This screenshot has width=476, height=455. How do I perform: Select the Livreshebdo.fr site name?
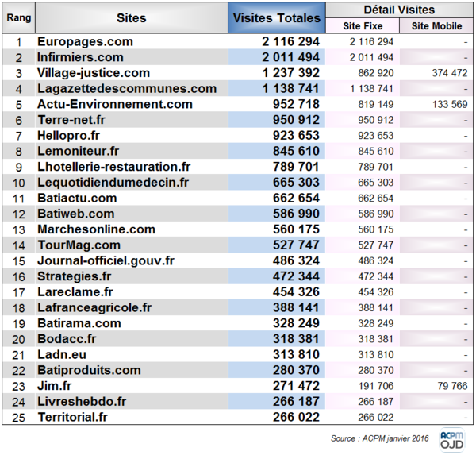click(x=82, y=402)
